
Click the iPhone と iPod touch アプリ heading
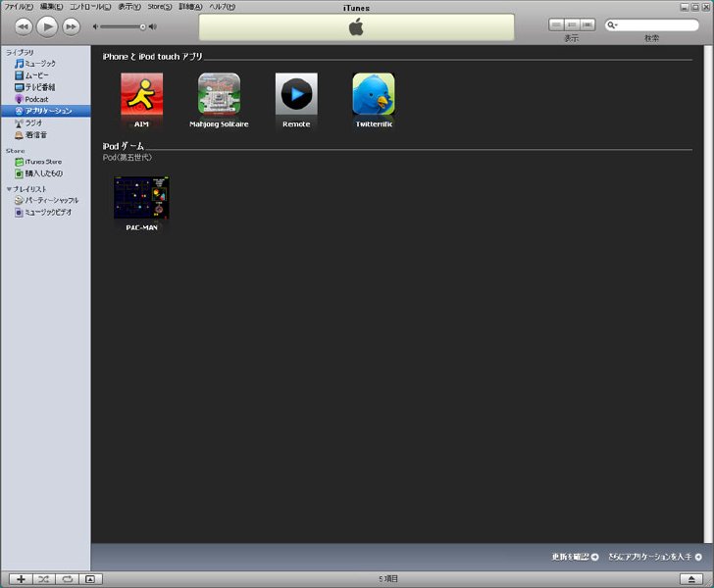[x=152, y=57]
